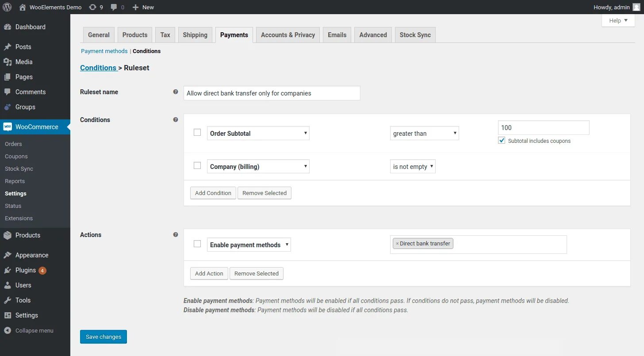The image size is (644, 356).
Task: Click the comments bubble icon in admin bar
Action: point(114,7)
